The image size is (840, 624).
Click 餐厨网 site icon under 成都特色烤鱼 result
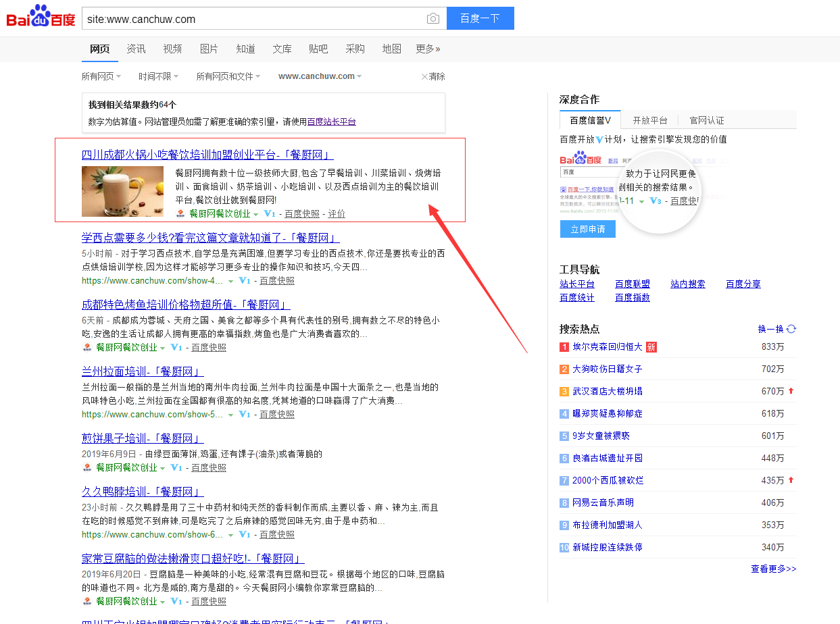[x=87, y=347]
